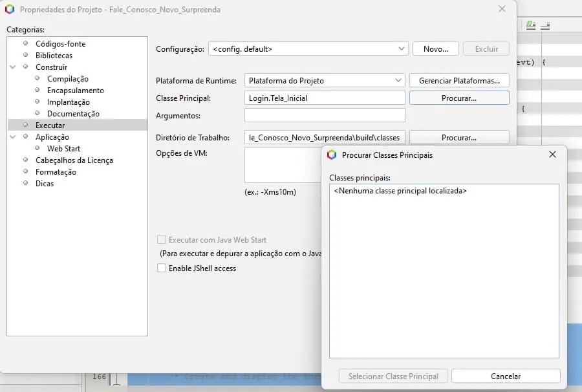Select Códigos-fonte category in tree
The height and width of the screenshot is (392, 582).
pyautogui.click(x=60, y=44)
